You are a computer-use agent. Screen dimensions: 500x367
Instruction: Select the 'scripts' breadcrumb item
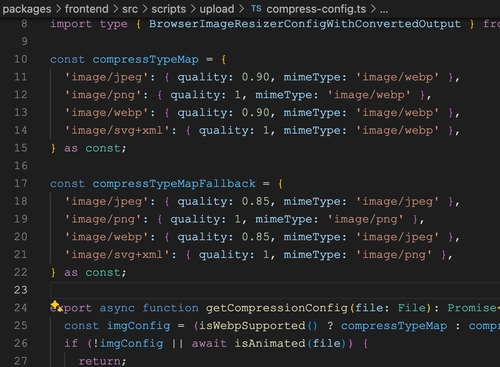pos(169,9)
